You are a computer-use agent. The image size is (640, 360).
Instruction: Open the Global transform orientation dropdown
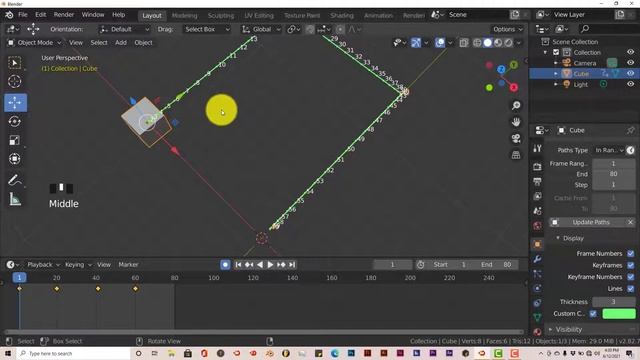click(x=261, y=29)
